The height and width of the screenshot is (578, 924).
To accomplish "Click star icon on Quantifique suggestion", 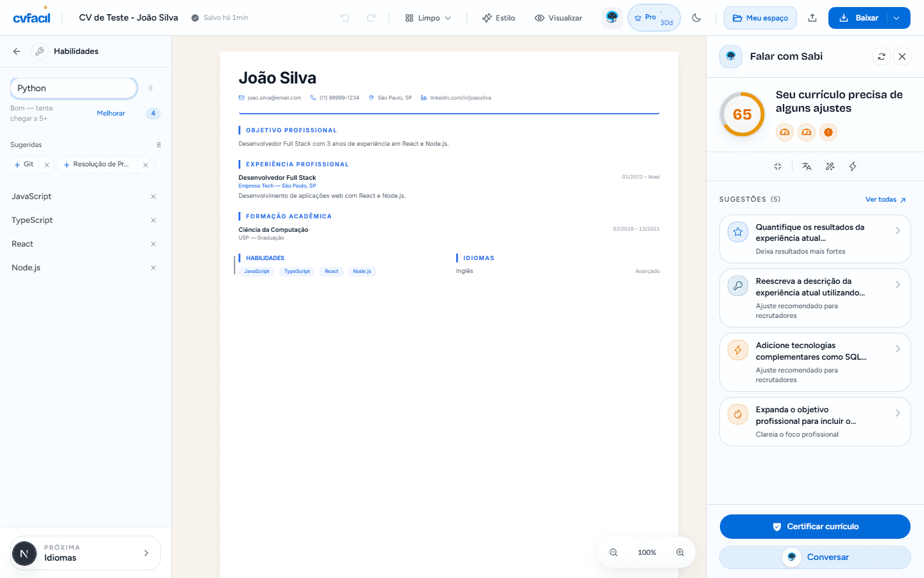I will [x=738, y=232].
